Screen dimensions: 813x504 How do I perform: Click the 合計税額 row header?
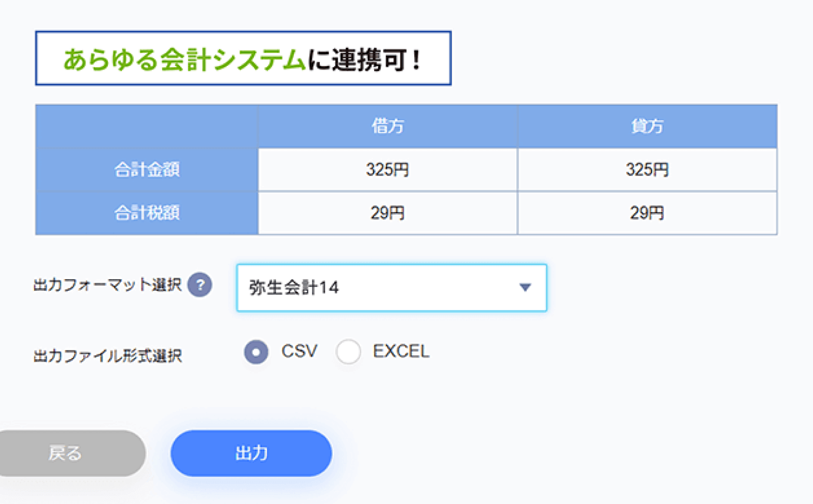pyautogui.click(x=147, y=213)
